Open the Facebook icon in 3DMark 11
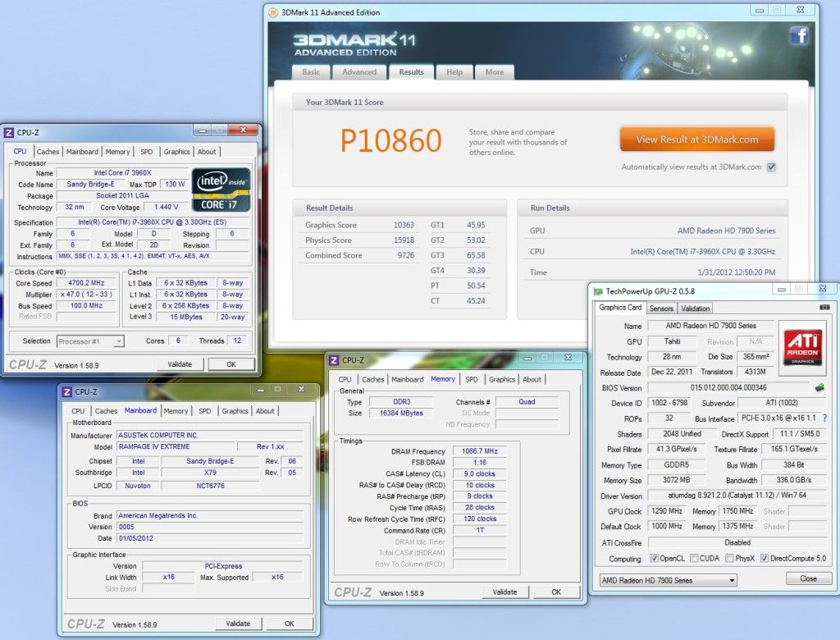The height and width of the screenshot is (640, 840). coord(799,36)
